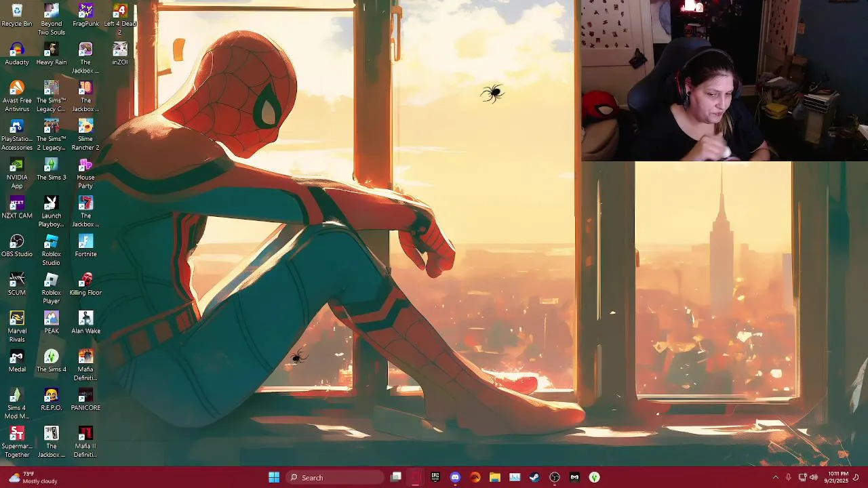Select the SCUM game icon
The image size is (868, 488).
(x=17, y=284)
